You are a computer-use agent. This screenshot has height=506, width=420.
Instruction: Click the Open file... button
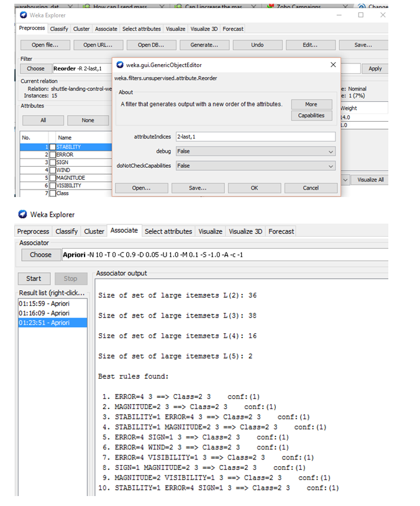click(x=45, y=45)
